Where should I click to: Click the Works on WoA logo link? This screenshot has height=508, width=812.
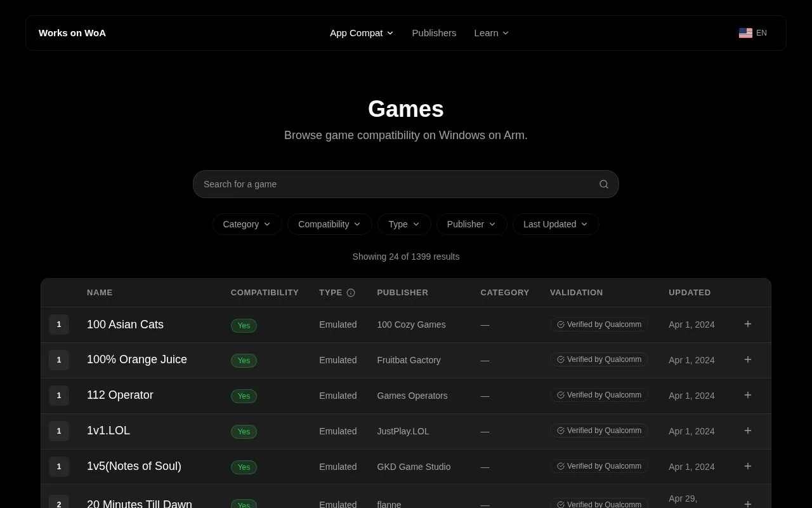point(72,33)
